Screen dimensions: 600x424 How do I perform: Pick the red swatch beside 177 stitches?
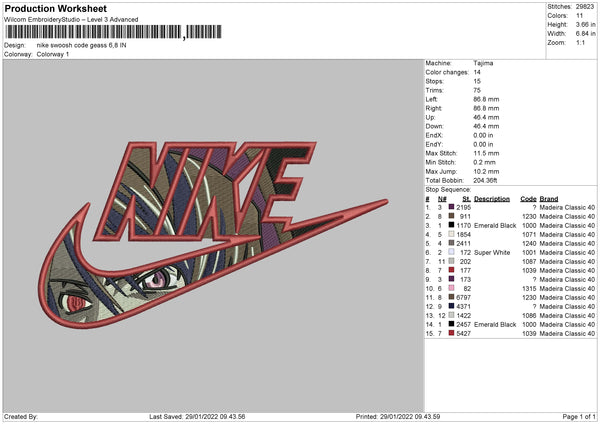452,270
